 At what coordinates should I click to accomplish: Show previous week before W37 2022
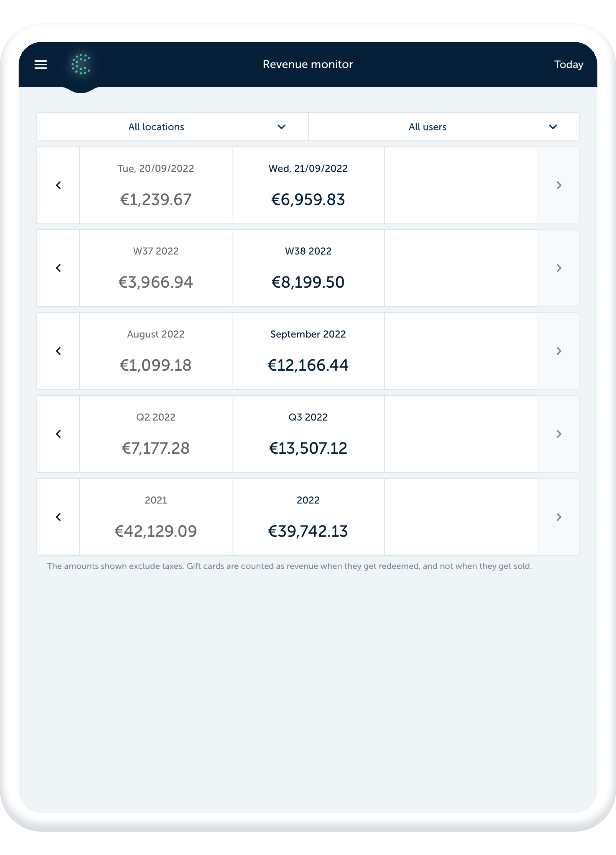(58, 268)
